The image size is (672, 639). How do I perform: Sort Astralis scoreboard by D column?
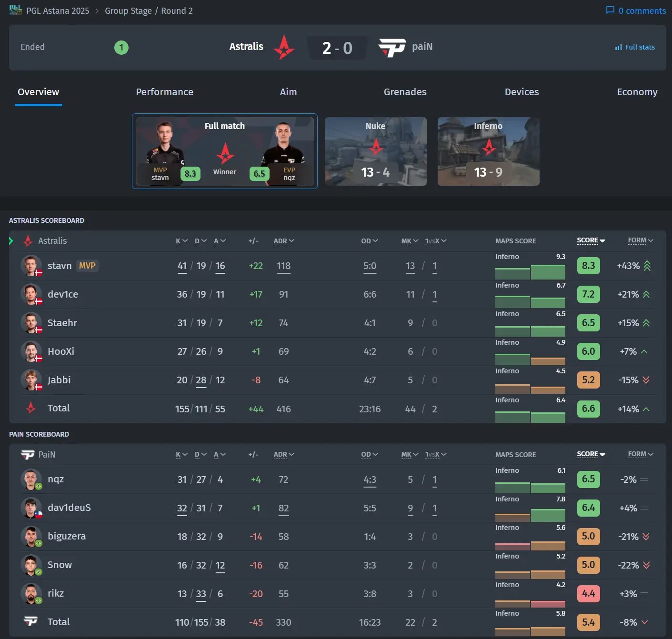[x=201, y=241]
